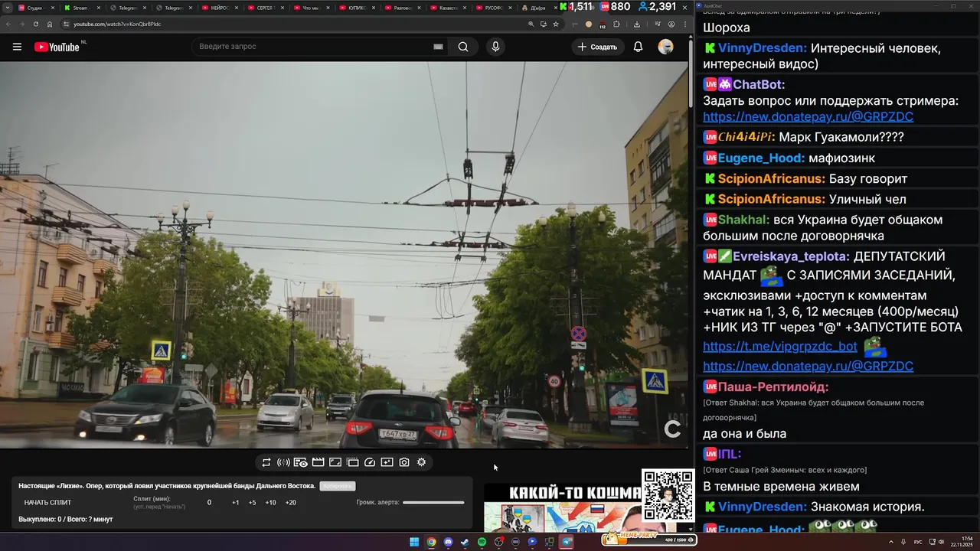Bookmark this page with the star icon
Screen dimensions: 980x551
556,24
